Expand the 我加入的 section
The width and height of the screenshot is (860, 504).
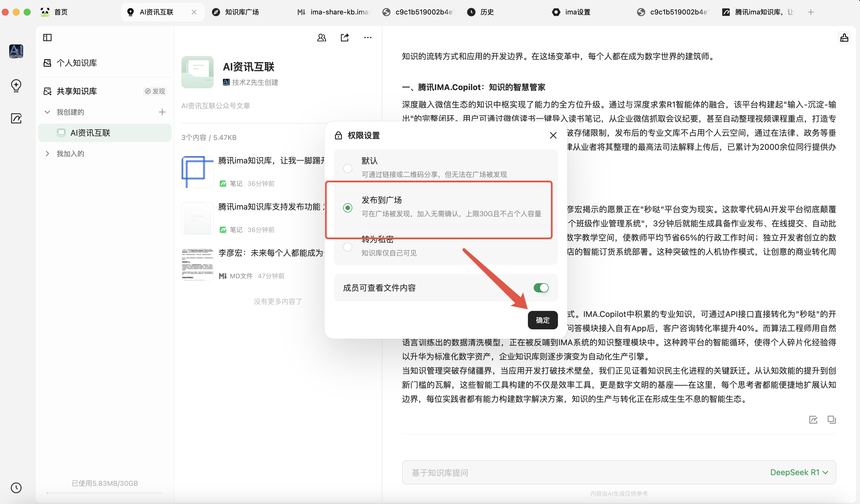pos(47,154)
